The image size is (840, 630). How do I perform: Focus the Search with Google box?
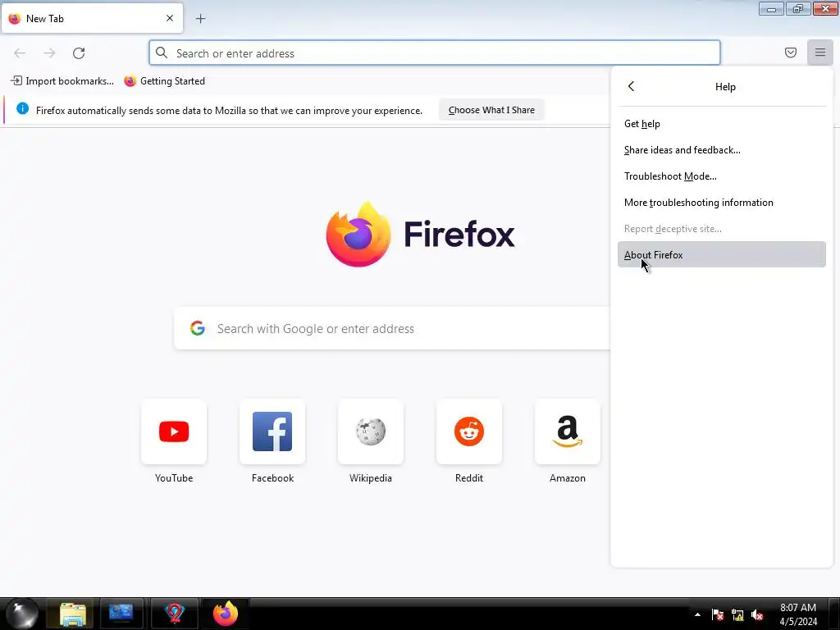392,328
